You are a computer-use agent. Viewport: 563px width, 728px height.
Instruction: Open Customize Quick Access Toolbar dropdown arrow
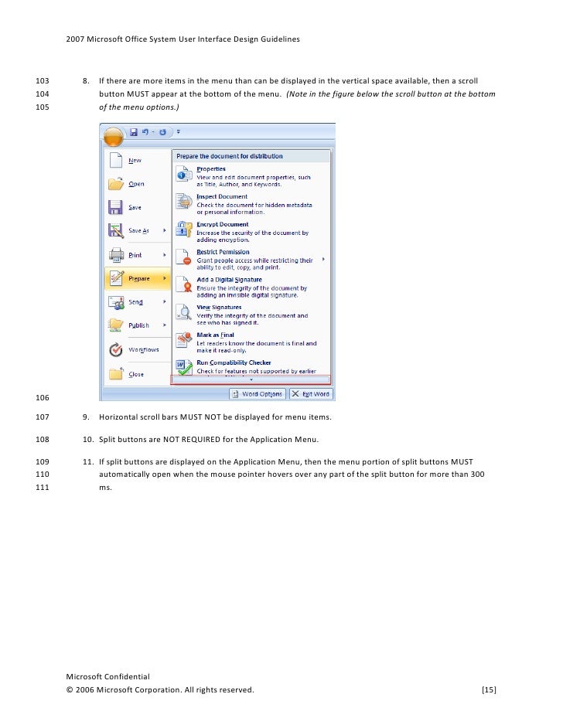point(179,132)
